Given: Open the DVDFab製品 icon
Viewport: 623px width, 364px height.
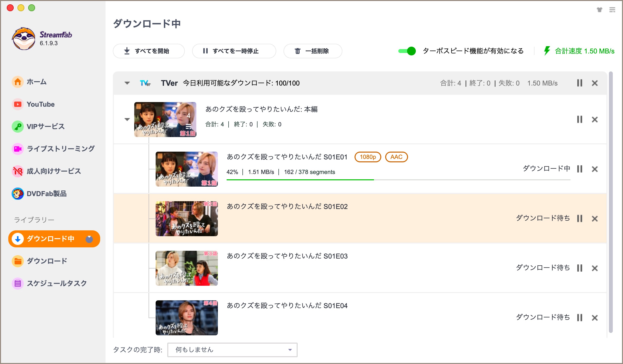Looking at the screenshot, I should tap(18, 194).
